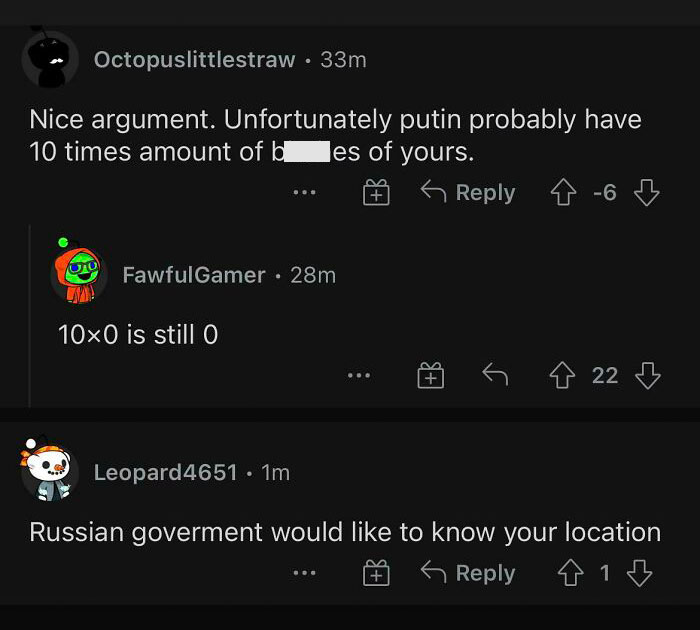
Task: Open more options for FawfulGamer's reply
Action: (360, 376)
